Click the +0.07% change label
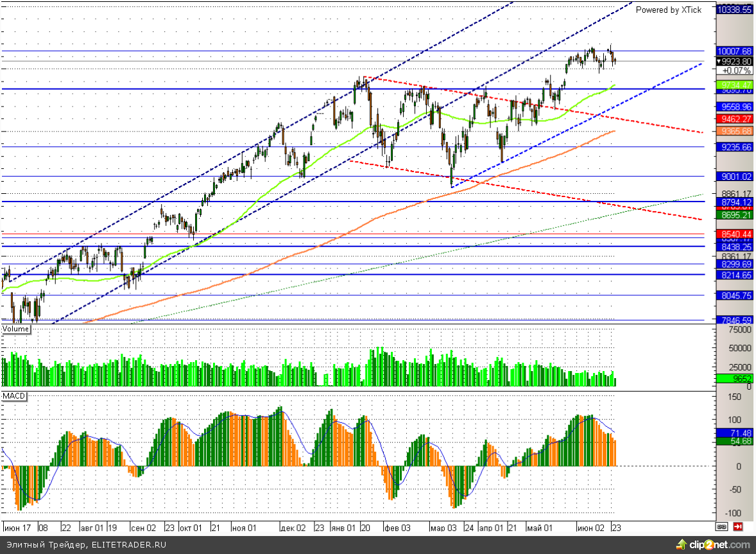 pyautogui.click(x=735, y=71)
